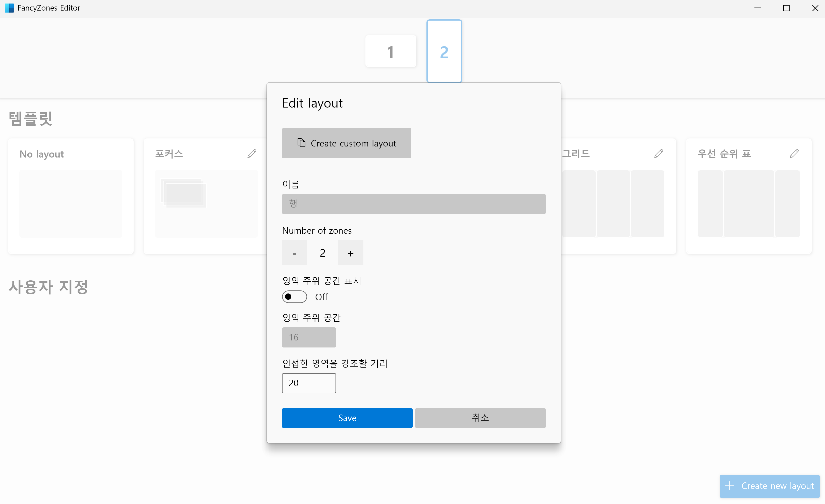
Task: Select the 우선 순위 표 layout preview
Action: point(748,204)
